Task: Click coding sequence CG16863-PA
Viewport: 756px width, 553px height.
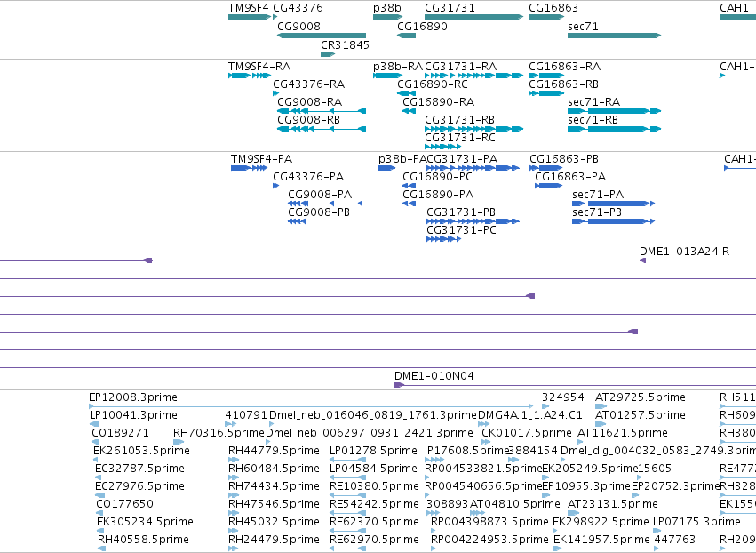Action: coord(549,186)
